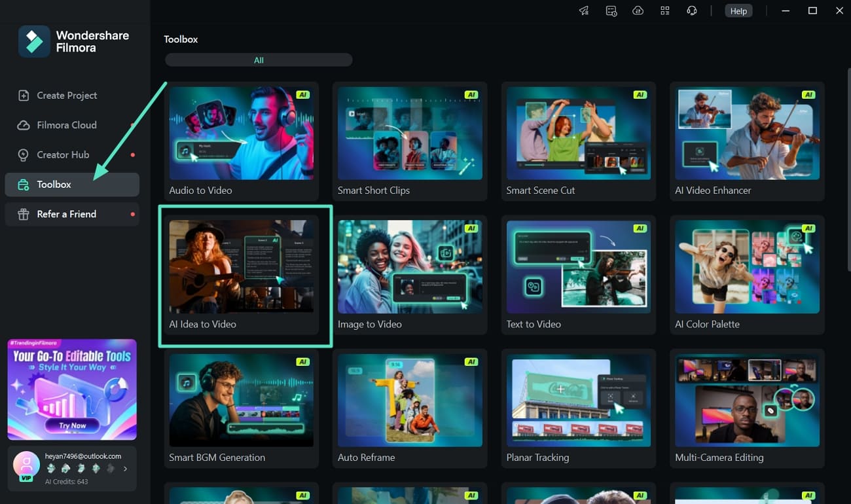Select the All filter tab
The image size is (851, 504).
click(259, 60)
